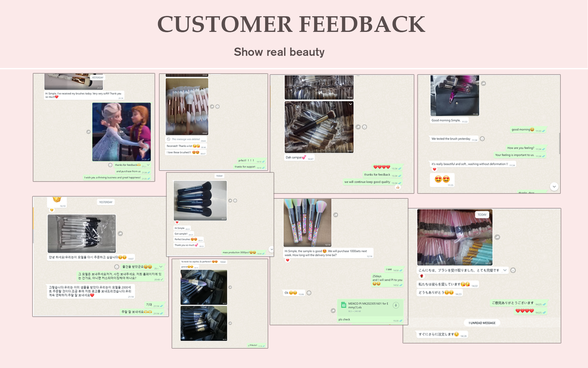The width and height of the screenshot is (588, 368).
Task: Click scroll-to-bottom button in 'Good morning Simple' chat
Action: (554, 186)
